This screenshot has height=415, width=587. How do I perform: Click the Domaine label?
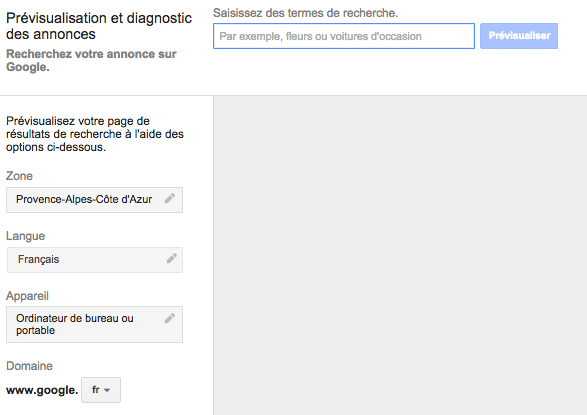30,366
